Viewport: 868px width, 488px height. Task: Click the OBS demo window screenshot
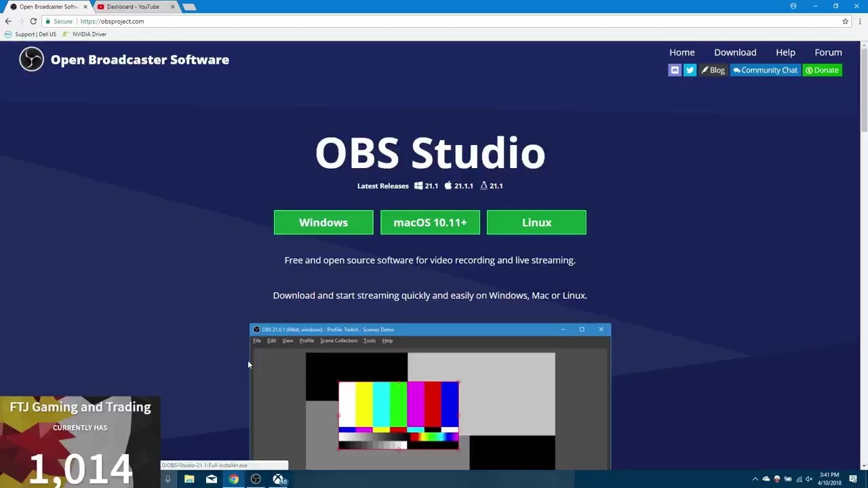[x=430, y=396]
